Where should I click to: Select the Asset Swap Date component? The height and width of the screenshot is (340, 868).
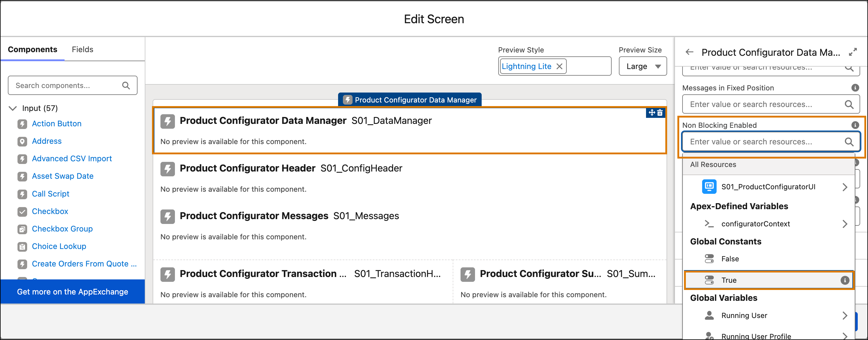click(x=63, y=176)
